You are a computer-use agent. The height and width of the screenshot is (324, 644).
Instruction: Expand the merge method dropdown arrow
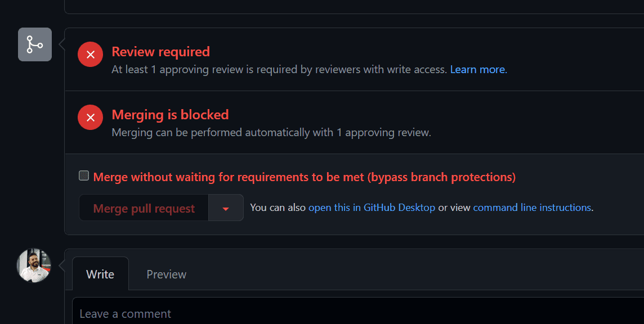tap(226, 208)
